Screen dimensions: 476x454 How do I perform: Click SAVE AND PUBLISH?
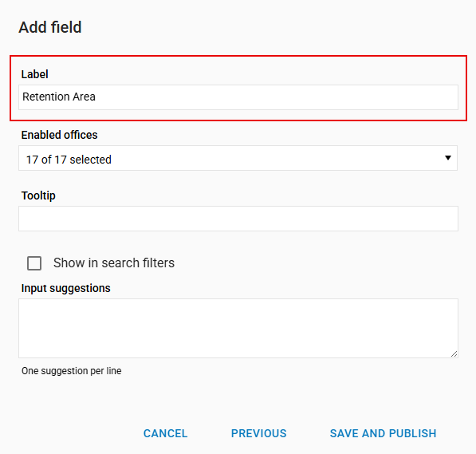(383, 433)
